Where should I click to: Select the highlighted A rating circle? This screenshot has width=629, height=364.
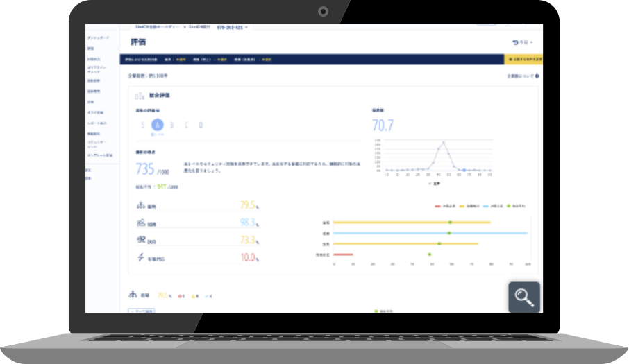pos(158,125)
